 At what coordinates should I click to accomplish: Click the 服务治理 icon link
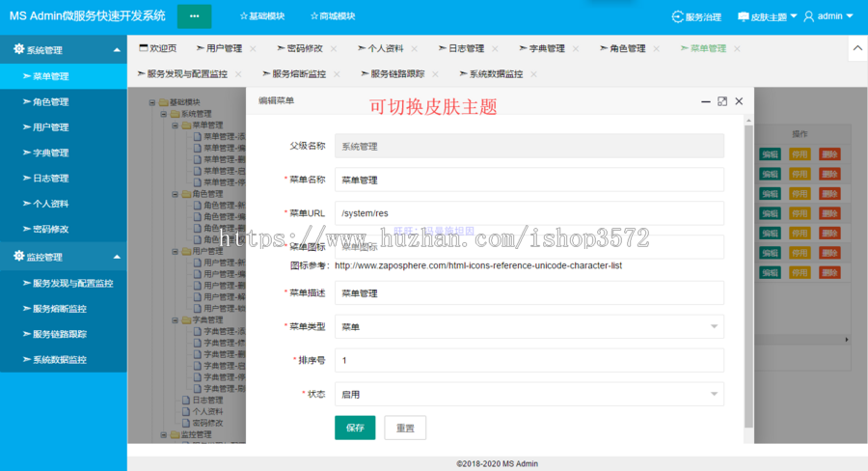(x=696, y=16)
